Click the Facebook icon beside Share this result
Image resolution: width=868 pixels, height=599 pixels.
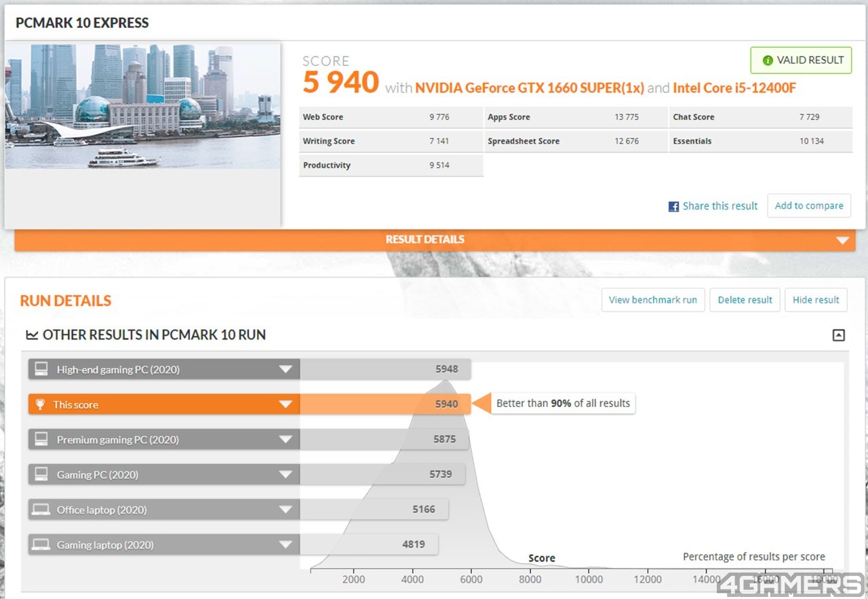coord(674,206)
